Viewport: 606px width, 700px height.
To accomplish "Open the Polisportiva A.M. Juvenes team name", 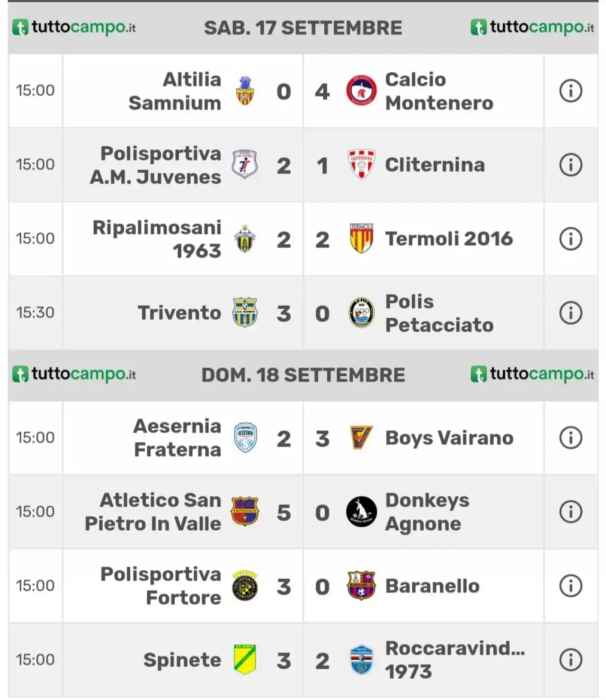I will pyautogui.click(x=155, y=165).
